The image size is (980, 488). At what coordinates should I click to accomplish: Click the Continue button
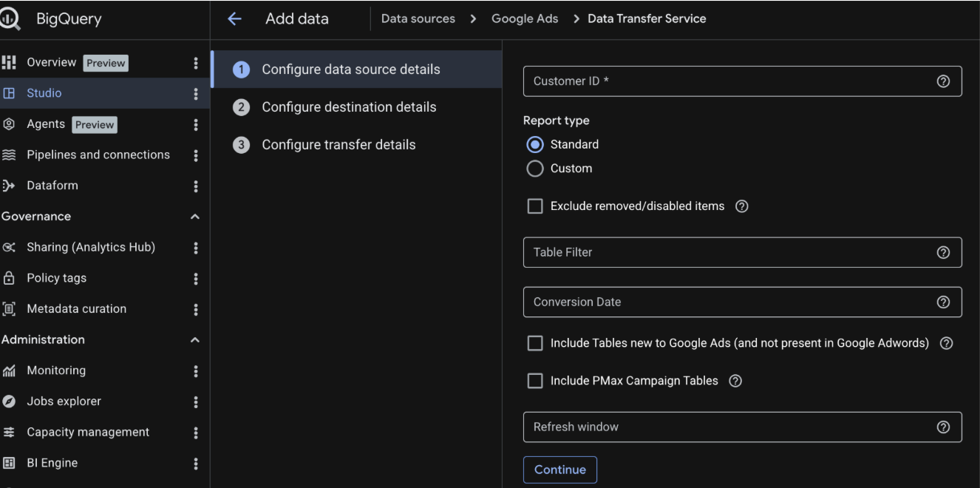(559, 470)
